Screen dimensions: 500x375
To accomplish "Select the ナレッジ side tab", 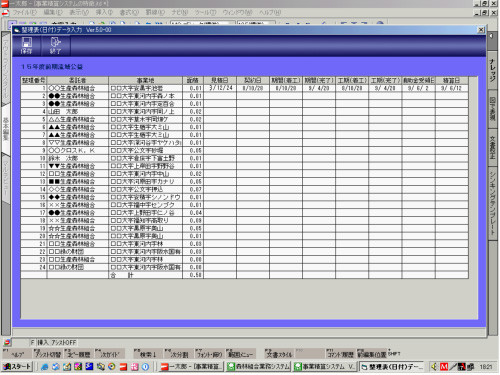I will (x=493, y=70).
